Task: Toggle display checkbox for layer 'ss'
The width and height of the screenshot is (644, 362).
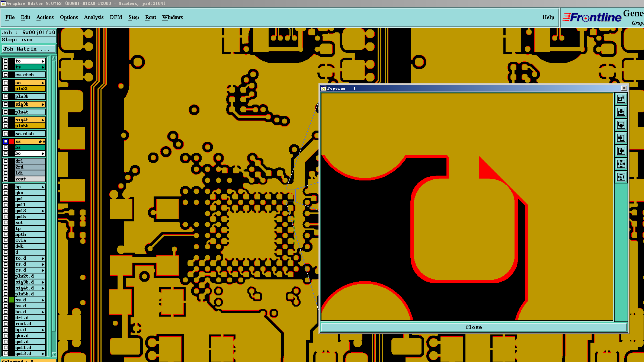Action: coord(6,141)
